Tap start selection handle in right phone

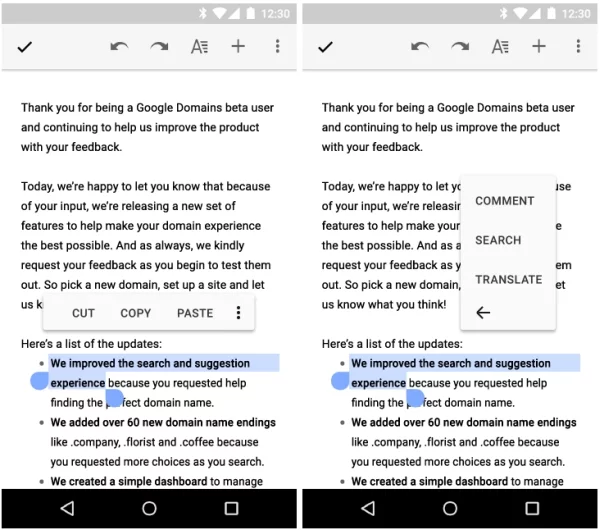pyautogui.click(x=340, y=381)
